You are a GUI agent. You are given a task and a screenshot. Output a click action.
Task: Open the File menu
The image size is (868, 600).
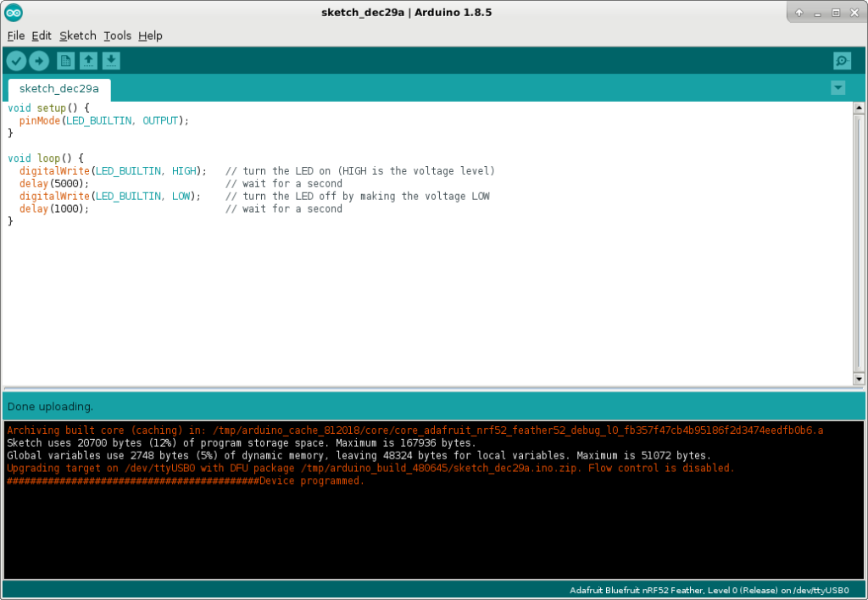pyautogui.click(x=16, y=36)
